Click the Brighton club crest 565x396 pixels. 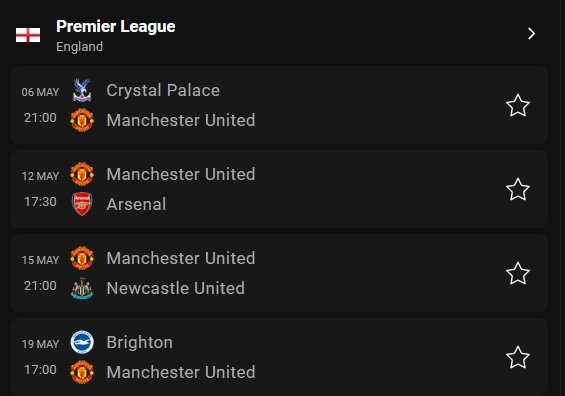click(x=82, y=342)
